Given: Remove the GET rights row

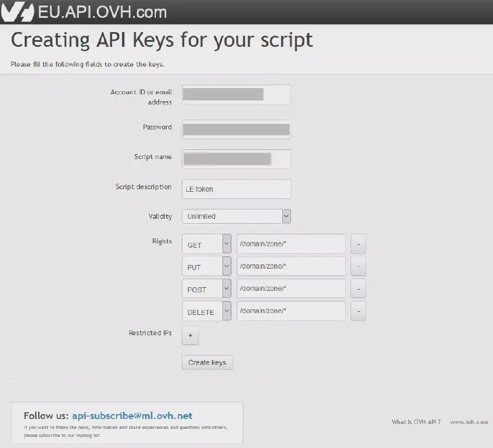Looking at the screenshot, I should tap(358, 244).
